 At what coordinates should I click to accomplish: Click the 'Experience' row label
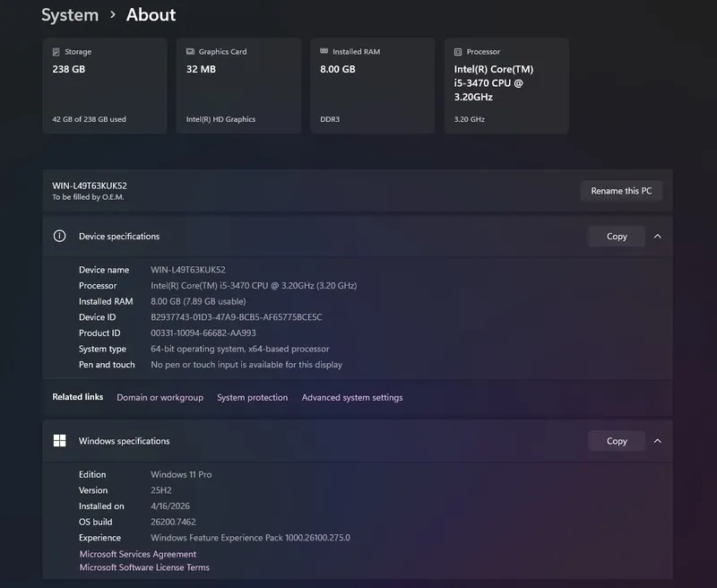(99, 538)
